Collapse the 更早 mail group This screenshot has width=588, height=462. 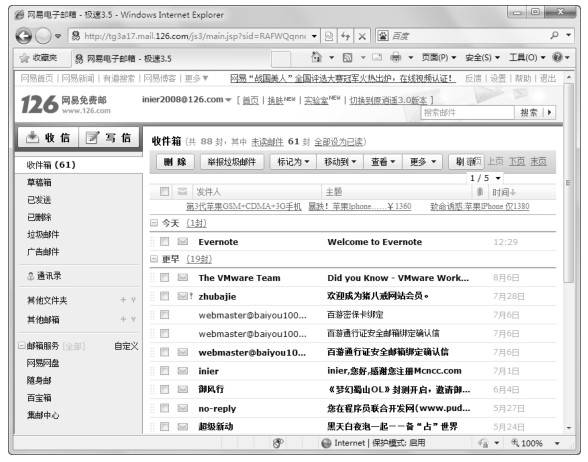tap(153, 259)
